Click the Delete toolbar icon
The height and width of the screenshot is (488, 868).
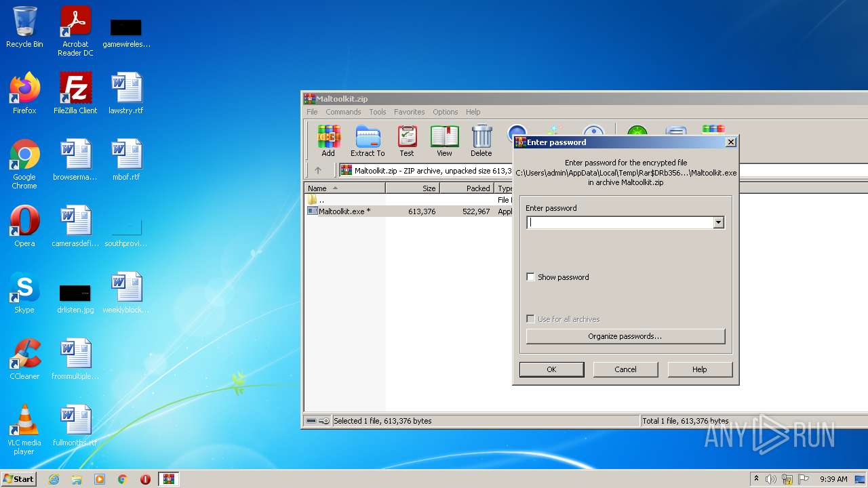tap(481, 141)
